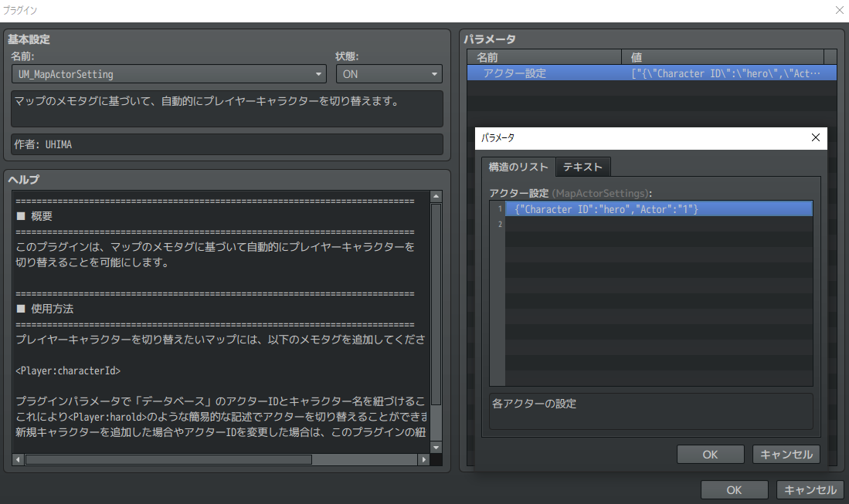Click the help panel's down scroll arrow
The width and height of the screenshot is (849, 504).
click(434, 445)
